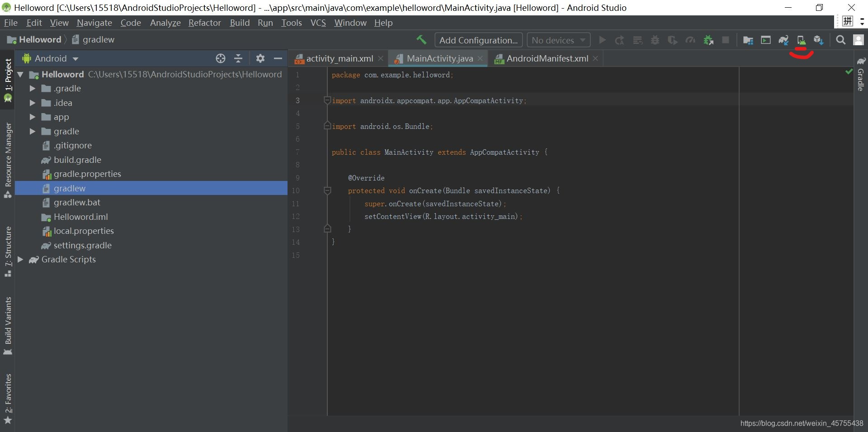Viewport: 868px width, 432px height.
Task: Hide the Project panel with minus icon
Action: coord(278,58)
